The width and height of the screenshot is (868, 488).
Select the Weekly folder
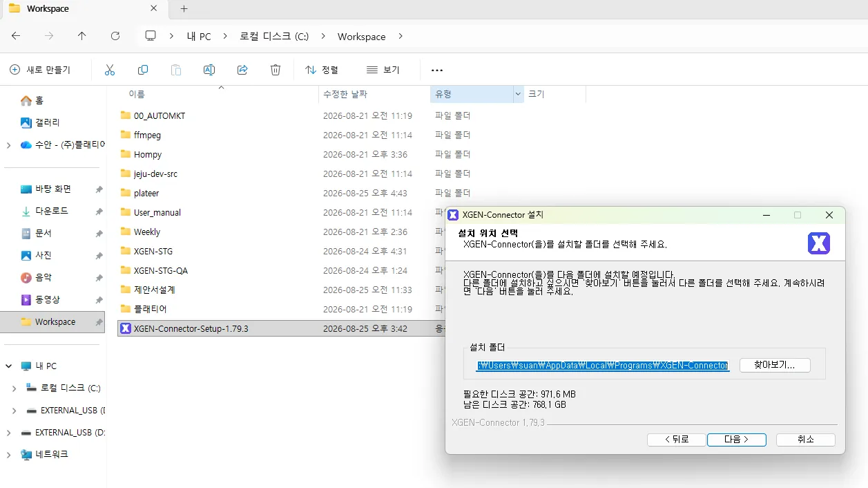coord(147,232)
